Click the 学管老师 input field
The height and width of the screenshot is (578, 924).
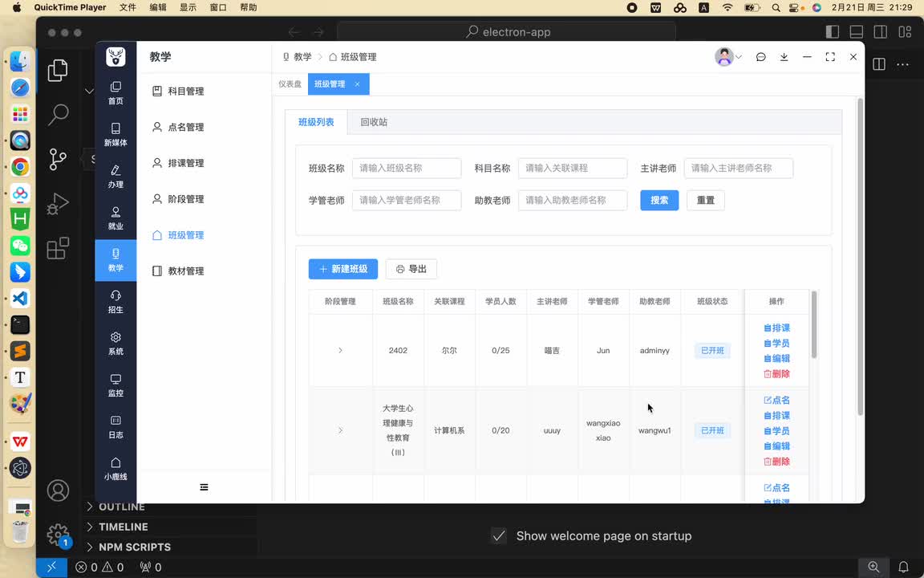(407, 201)
